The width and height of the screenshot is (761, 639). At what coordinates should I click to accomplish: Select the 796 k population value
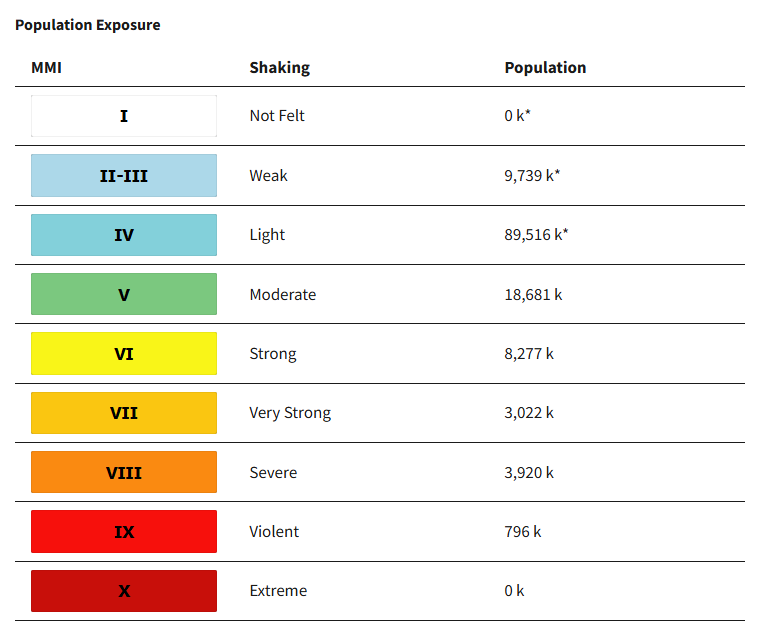pyautogui.click(x=522, y=532)
